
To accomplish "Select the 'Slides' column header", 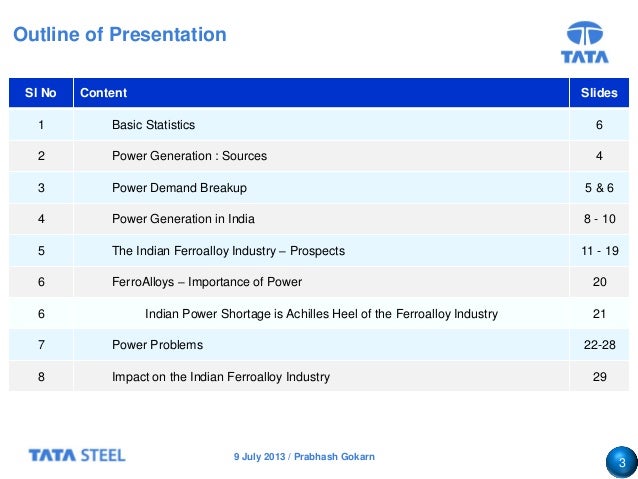I will pyautogui.click(x=599, y=93).
